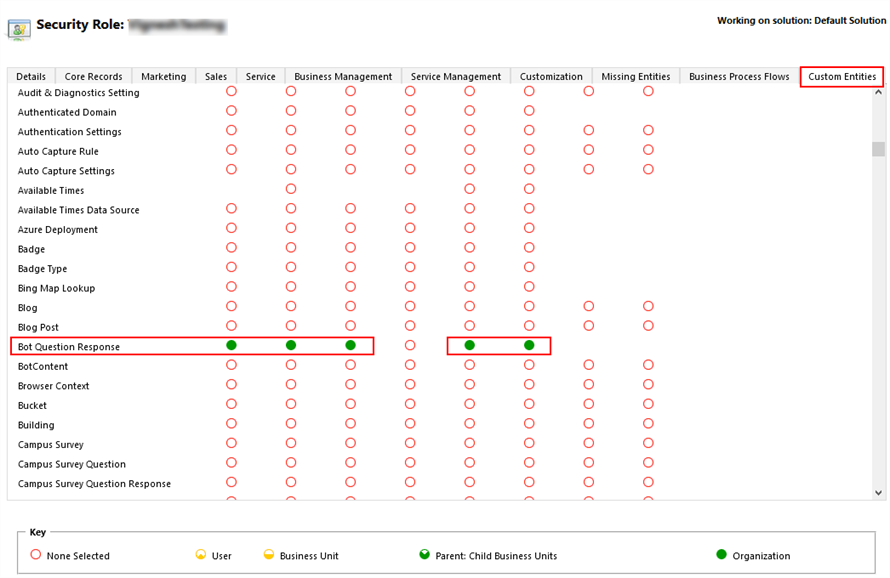890x578 pixels.
Task: Click the Security Role icon in the header
Action: (x=19, y=27)
